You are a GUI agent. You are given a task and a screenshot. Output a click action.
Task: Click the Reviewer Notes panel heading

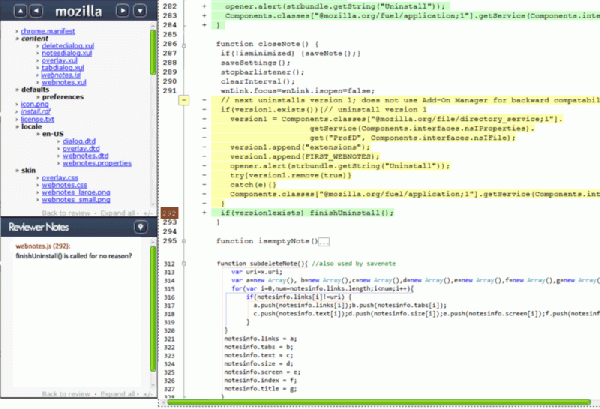39,227
